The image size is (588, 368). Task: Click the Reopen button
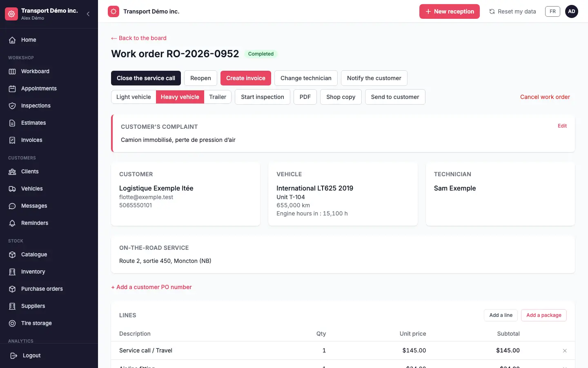pos(200,78)
